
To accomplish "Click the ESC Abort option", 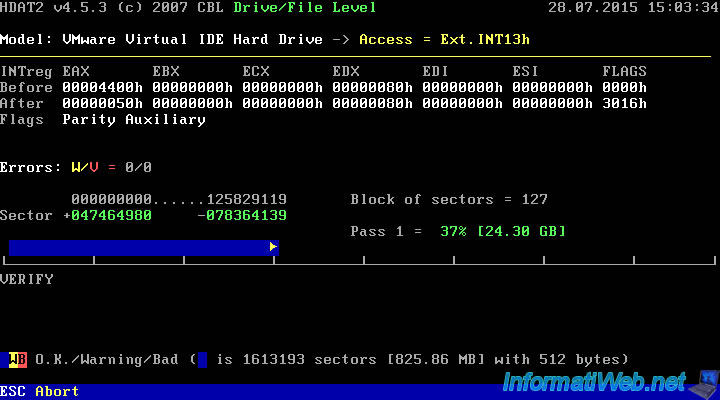I will (x=39, y=391).
